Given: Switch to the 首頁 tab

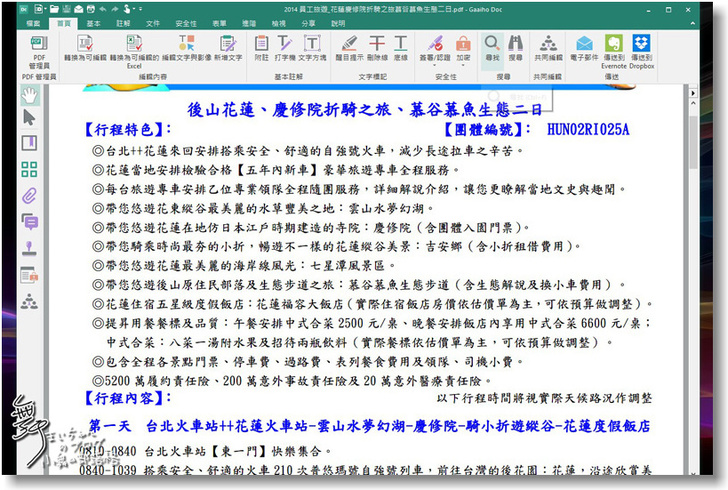Looking at the screenshot, I should point(64,23).
